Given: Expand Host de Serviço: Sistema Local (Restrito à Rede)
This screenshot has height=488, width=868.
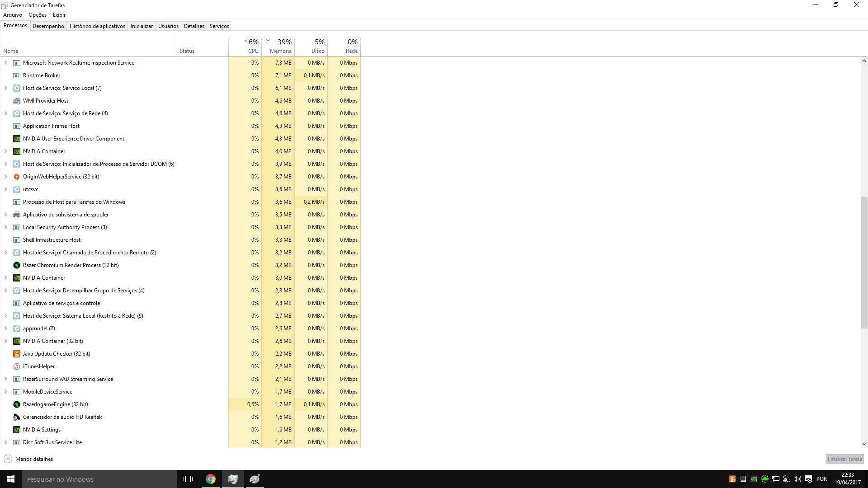Looking at the screenshot, I should [x=5, y=316].
